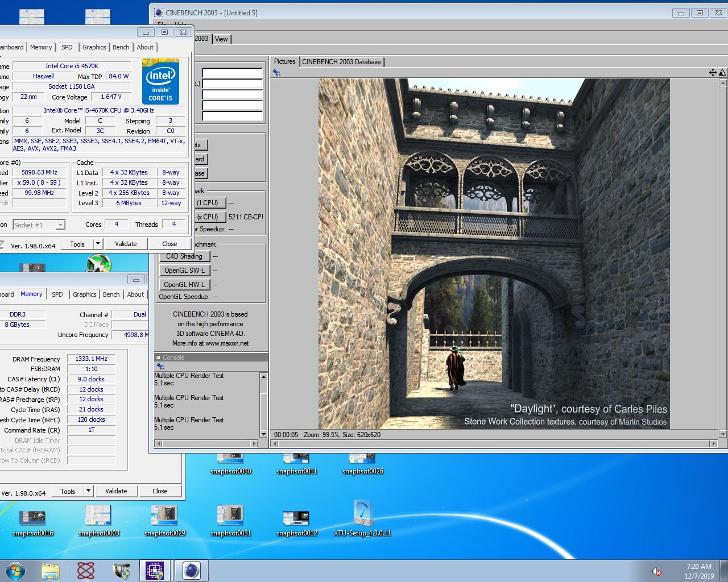The image size is (728, 582).
Task: Open snaphsot0011 desktop file
Action: point(296,464)
